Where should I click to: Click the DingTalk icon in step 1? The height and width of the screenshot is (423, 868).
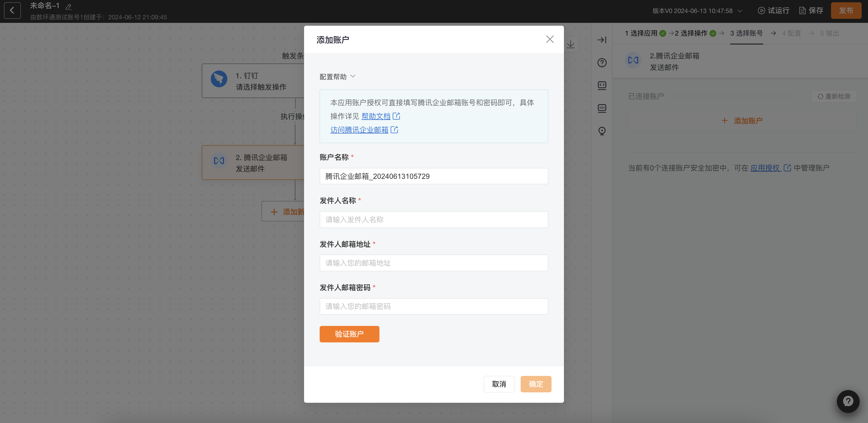tap(219, 79)
